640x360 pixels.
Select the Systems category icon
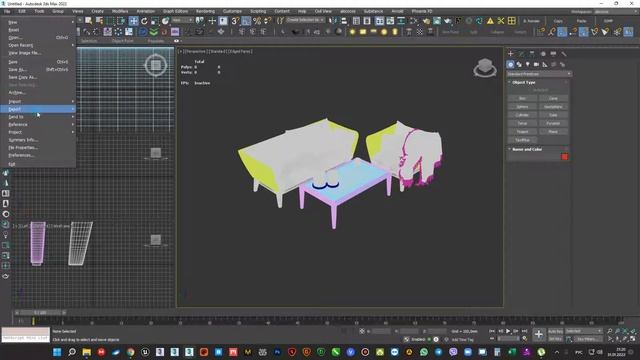click(x=562, y=64)
